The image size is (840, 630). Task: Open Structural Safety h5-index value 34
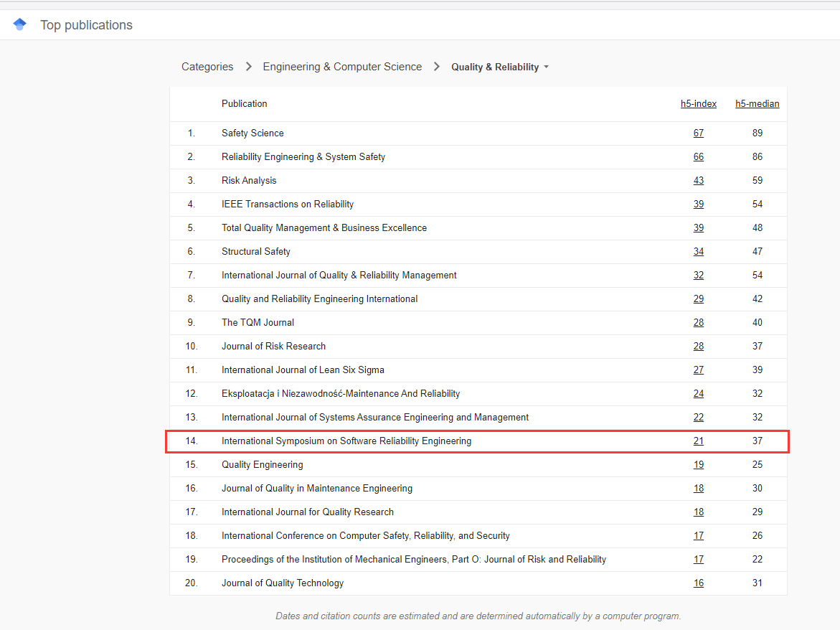[699, 251]
